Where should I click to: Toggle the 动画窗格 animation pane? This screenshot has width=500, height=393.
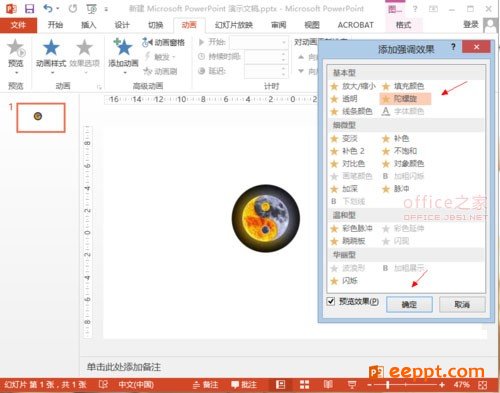click(x=163, y=42)
